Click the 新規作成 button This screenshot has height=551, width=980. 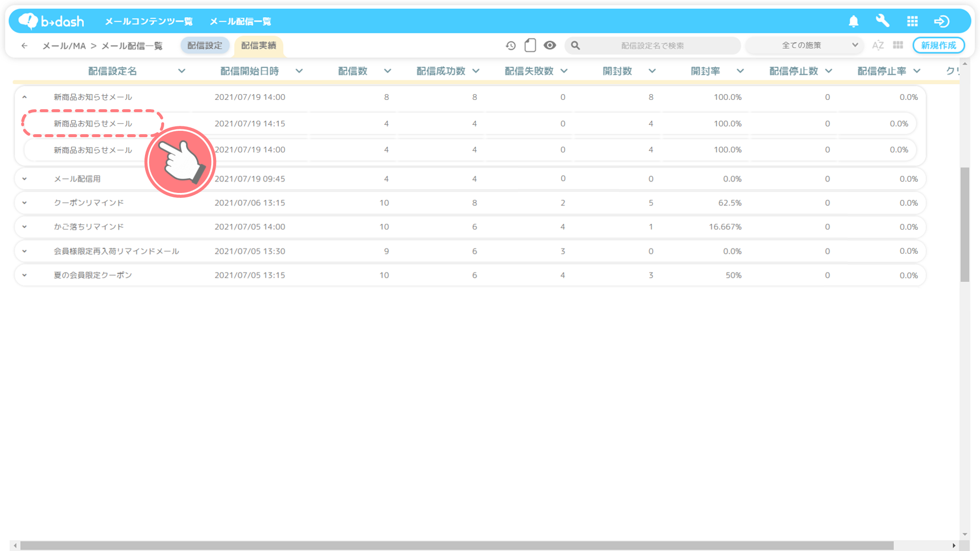938,45
